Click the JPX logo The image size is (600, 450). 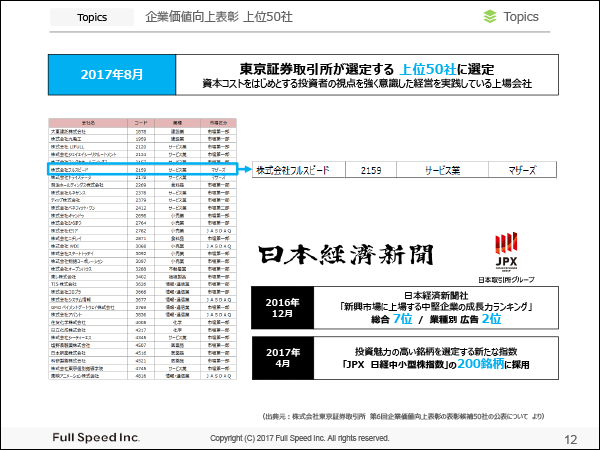click(506, 250)
